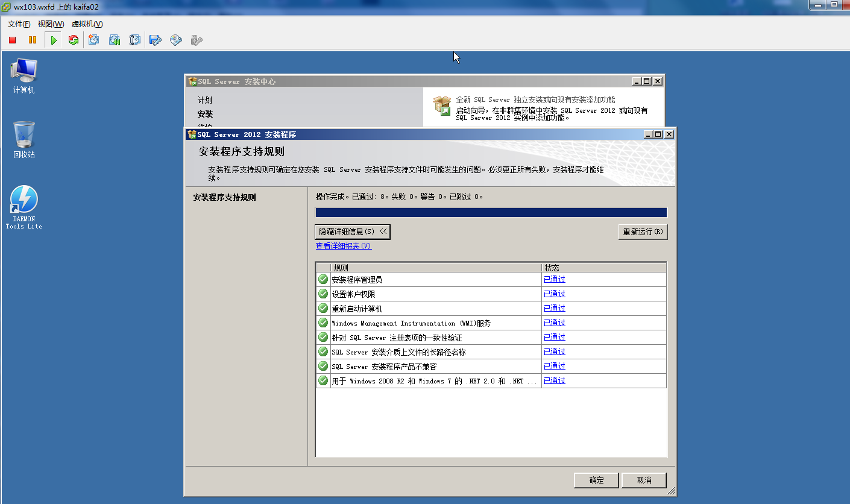Click the 设置帐户权限 rule text
This screenshot has width=850, height=504.
coord(353,294)
